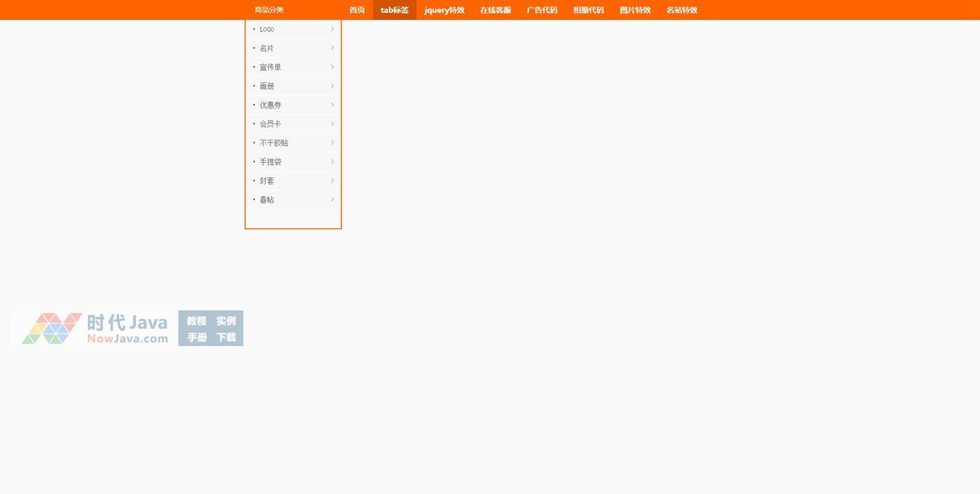The height and width of the screenshot is (494, 980).
Task: Navigate to 广告代码 in the top bar
Action: (x=542, y=10)
